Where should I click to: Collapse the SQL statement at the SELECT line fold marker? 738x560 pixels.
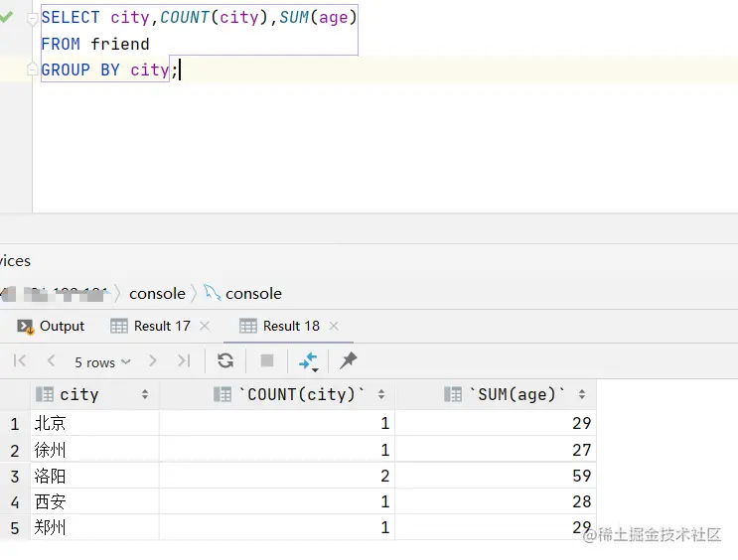click(32, 18)
